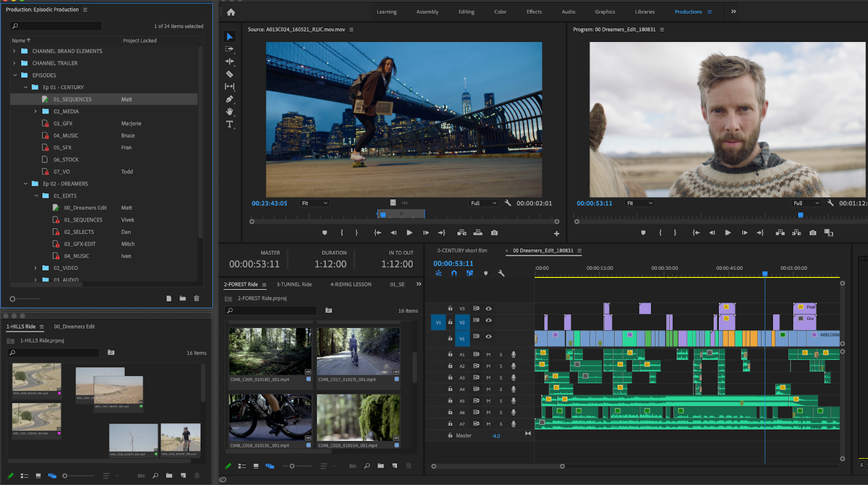Open the Fit zoom dropdown in the Source Monitor

316,203
